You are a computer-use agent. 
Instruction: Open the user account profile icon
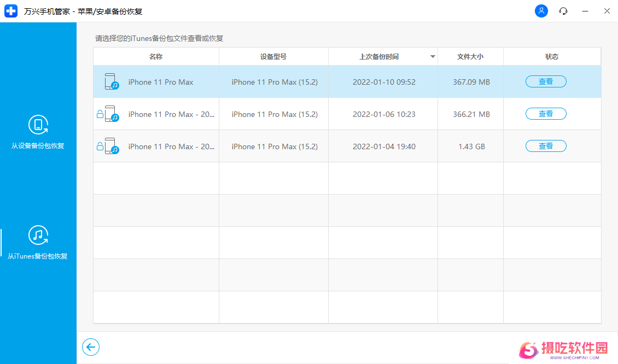(x=541, y=11)
